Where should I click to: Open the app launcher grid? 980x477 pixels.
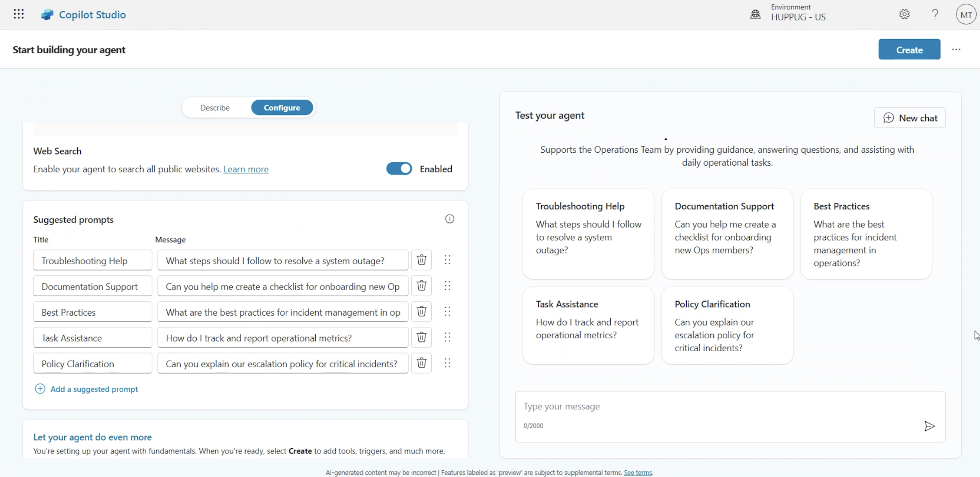[18, 14]
